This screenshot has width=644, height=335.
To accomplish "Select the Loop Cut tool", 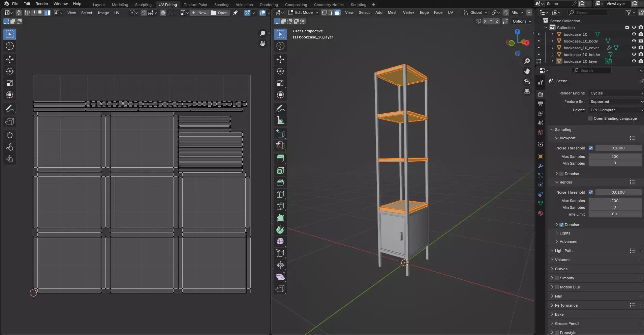I will pos(280,194).
